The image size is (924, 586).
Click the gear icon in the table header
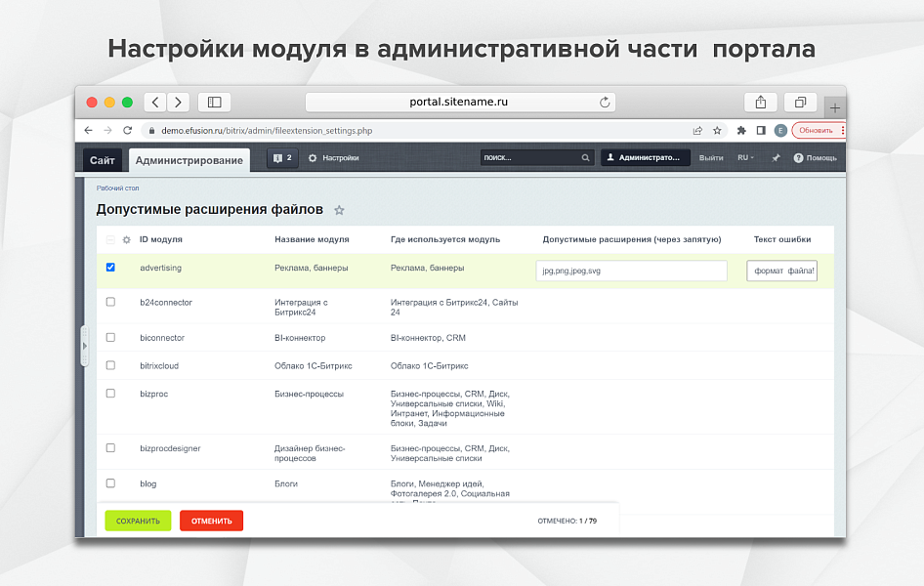(x=126, y=238)
